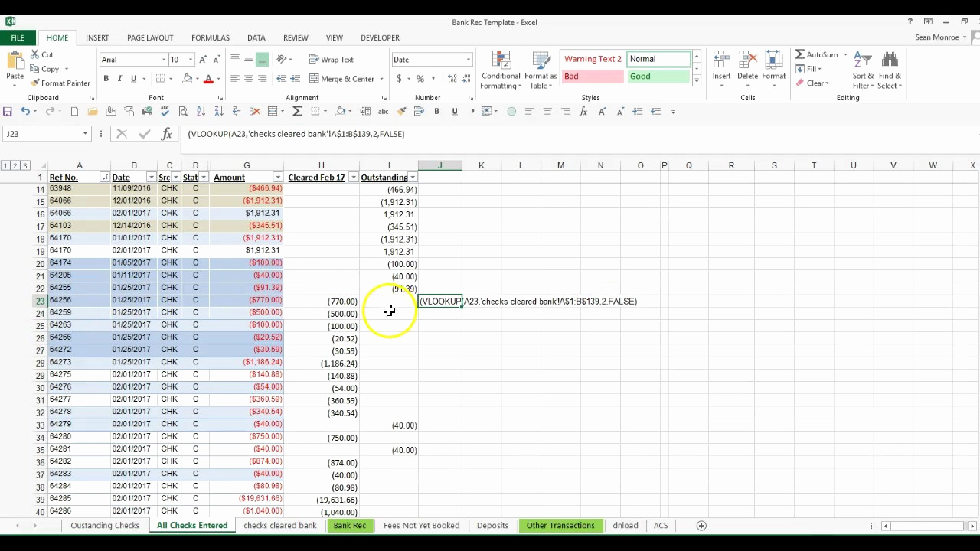Click the Insert Function button
The height and width of the screenshot is (551, 980).
(167, 134)
